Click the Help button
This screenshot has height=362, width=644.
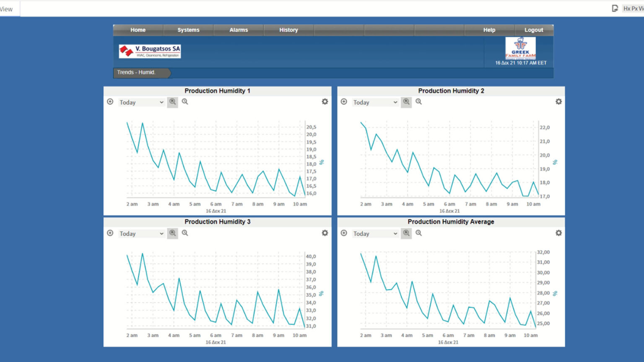coord(489,30)
